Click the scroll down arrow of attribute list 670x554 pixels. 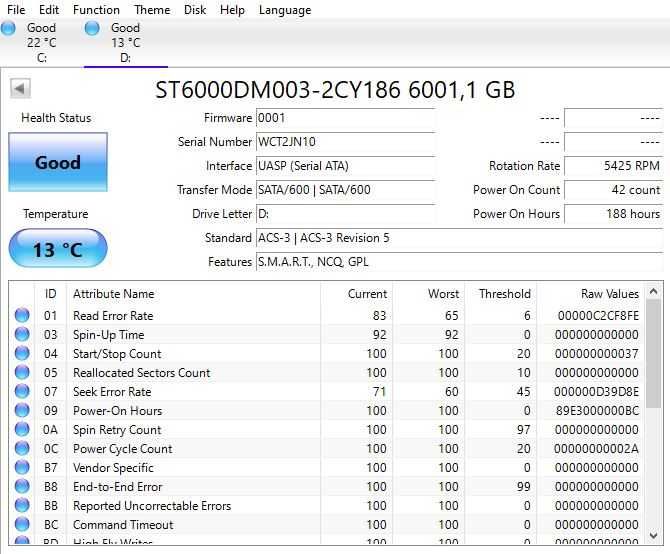point(653,535)
